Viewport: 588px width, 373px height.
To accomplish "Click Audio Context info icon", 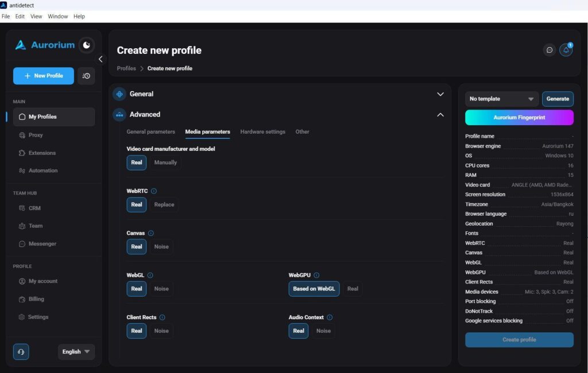I will 330,317.
